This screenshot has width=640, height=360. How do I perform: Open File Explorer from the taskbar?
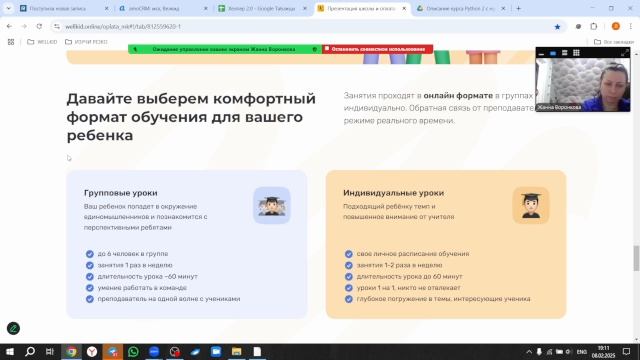pyautogui.click(x=236, y=352)
